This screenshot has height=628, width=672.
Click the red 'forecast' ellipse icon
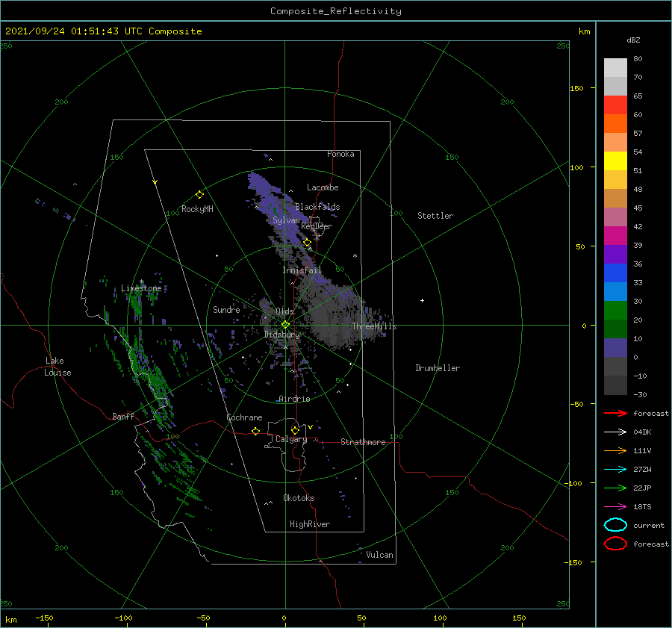pos(615,544)
